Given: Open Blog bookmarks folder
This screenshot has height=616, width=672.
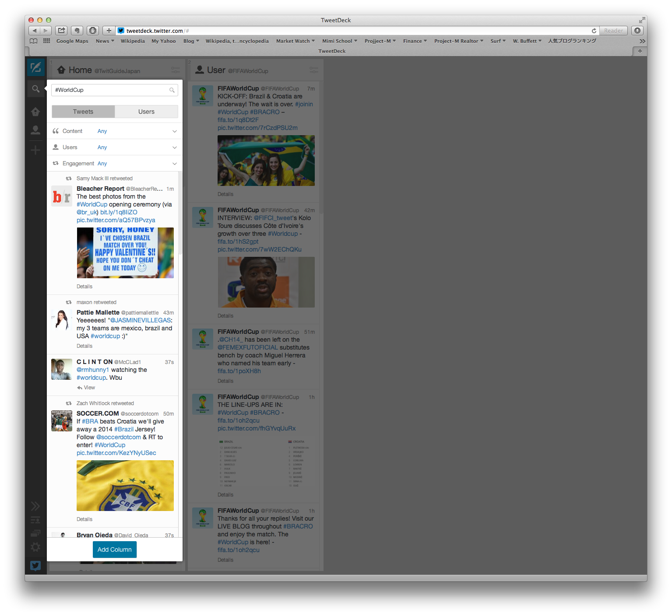Looking at the screenshot, I should point(191,41).
